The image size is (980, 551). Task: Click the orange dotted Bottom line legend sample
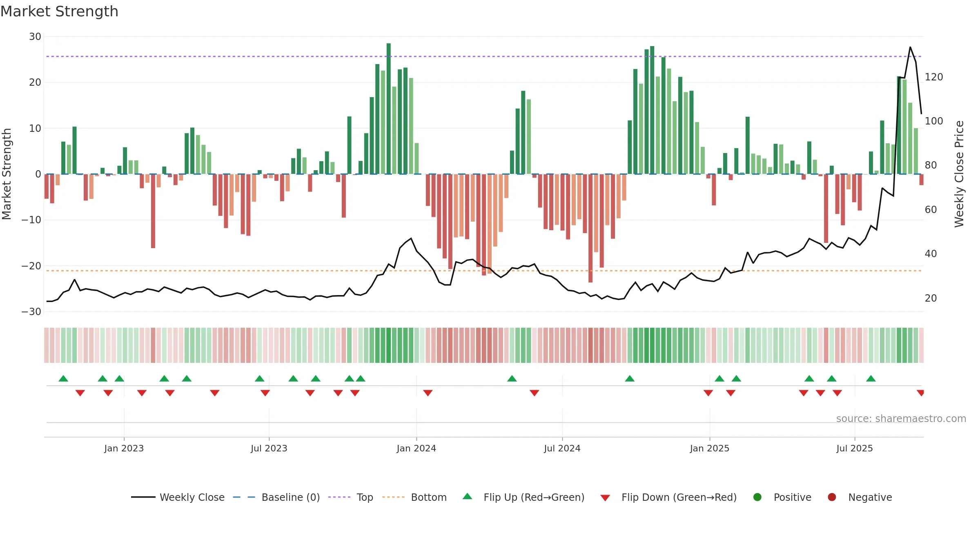(394, 497)
